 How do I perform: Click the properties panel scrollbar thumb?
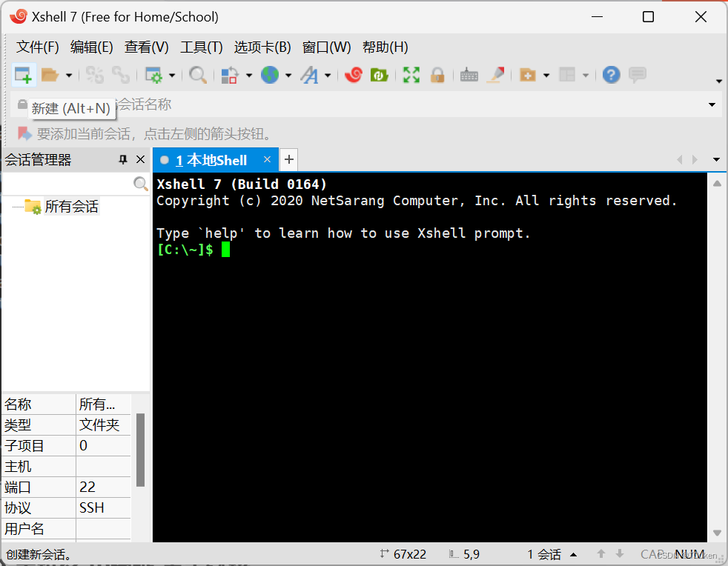click(141, 450)
